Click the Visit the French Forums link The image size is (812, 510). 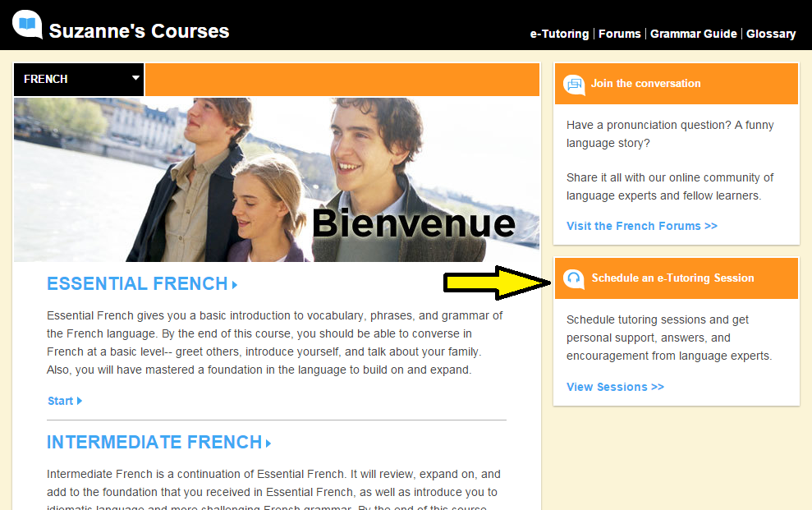pyautogui.click(x=641, y=227)
